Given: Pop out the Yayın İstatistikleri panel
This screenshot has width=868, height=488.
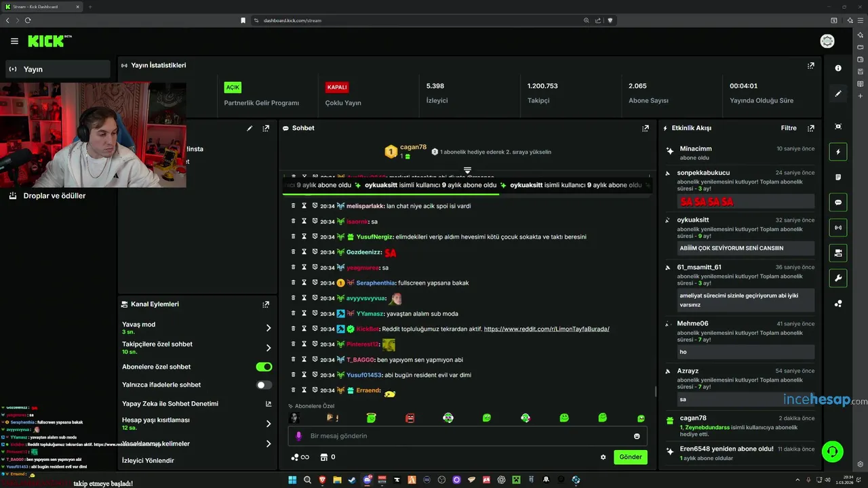Looking at the screenshot, I should pyautogui.click(x=810, y=66).
